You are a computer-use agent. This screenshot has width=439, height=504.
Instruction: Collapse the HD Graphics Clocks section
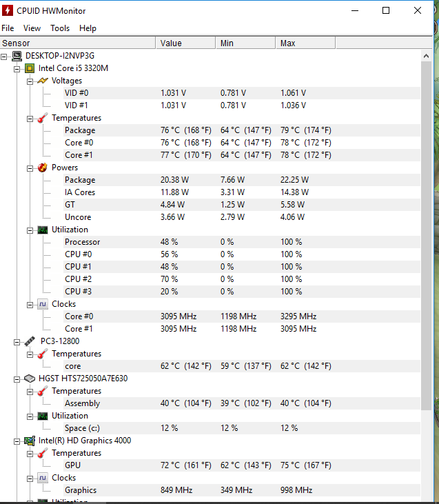point(30,479)
